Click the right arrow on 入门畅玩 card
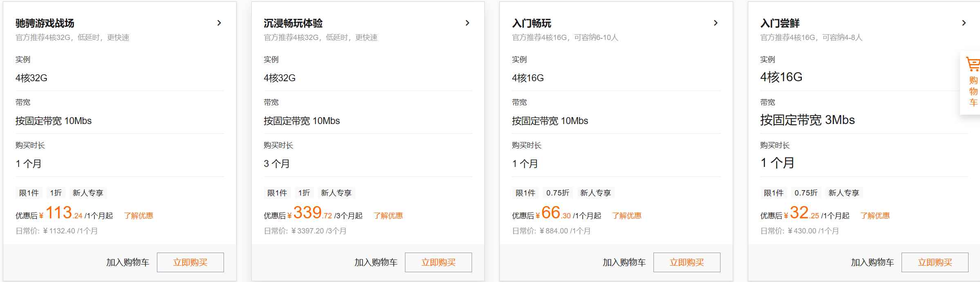Image resolution: width=980 pixels, height=282 pixels. 716,23
